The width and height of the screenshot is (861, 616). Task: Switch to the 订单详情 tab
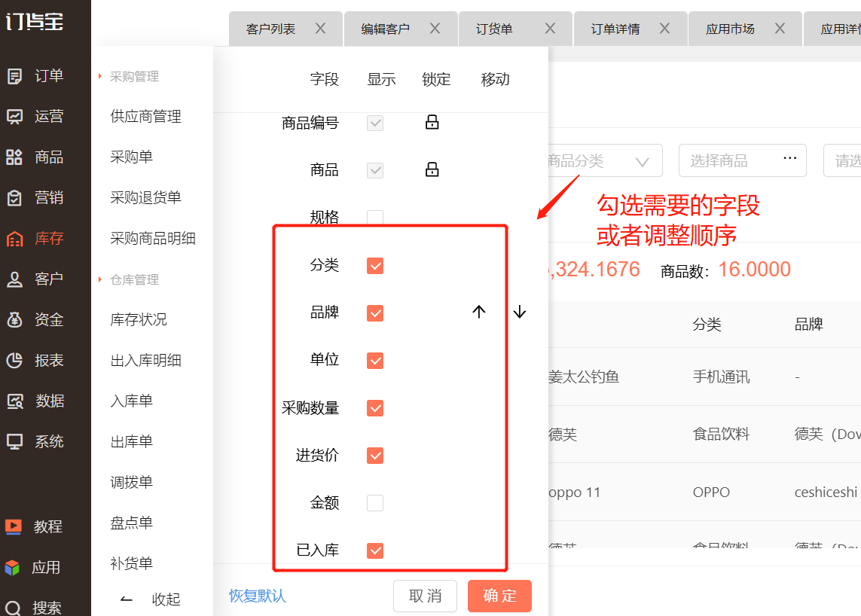tap(615, 29)
